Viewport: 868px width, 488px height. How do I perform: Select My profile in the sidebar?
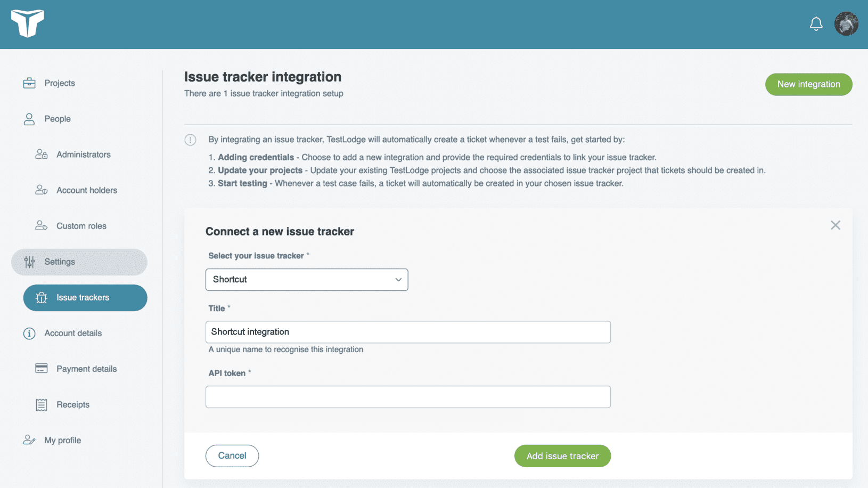tap(62, 440)
